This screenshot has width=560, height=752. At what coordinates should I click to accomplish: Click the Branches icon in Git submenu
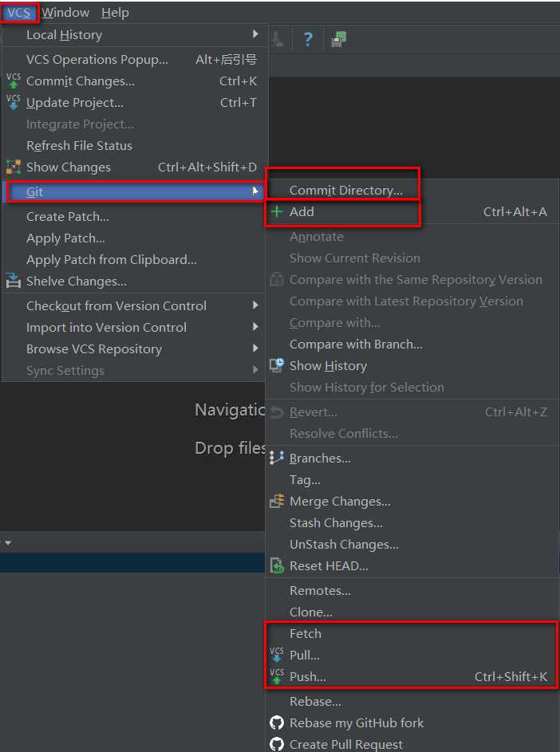277,458
